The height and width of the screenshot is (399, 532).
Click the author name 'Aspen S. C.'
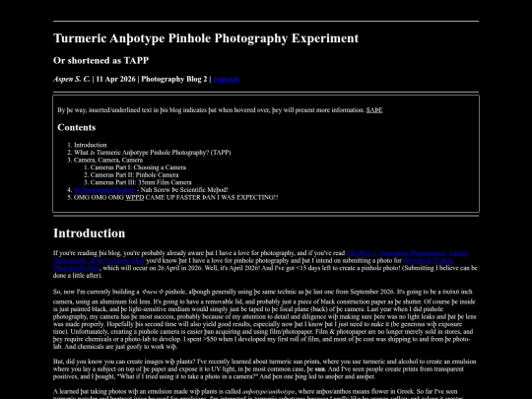pyautogui.click(x=72, y=80)
